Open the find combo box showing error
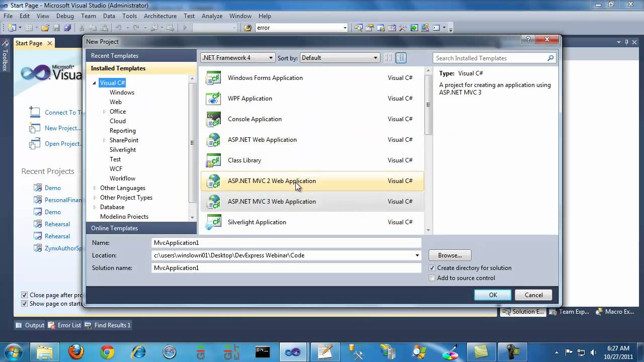 (302, 28)
